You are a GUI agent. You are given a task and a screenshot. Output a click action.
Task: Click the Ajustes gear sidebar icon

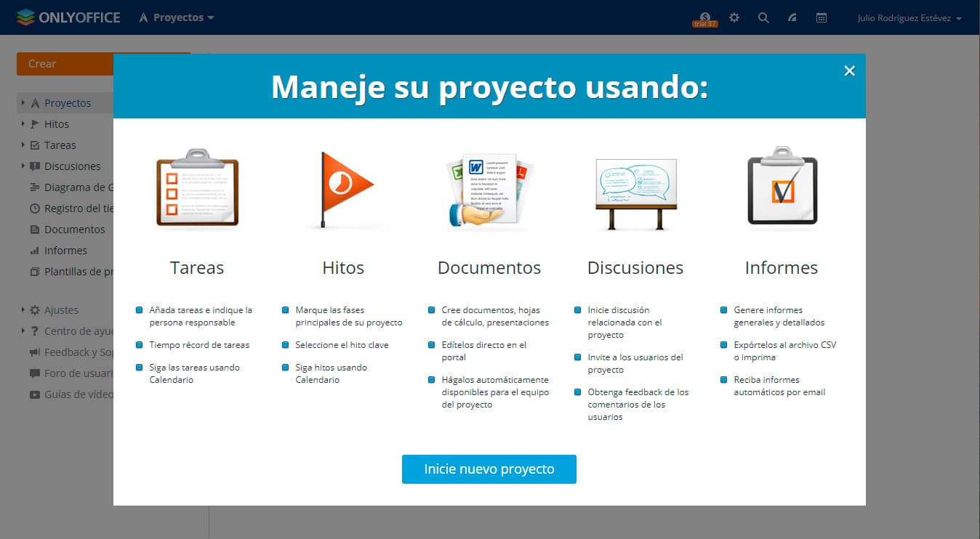tap(35, 310)
